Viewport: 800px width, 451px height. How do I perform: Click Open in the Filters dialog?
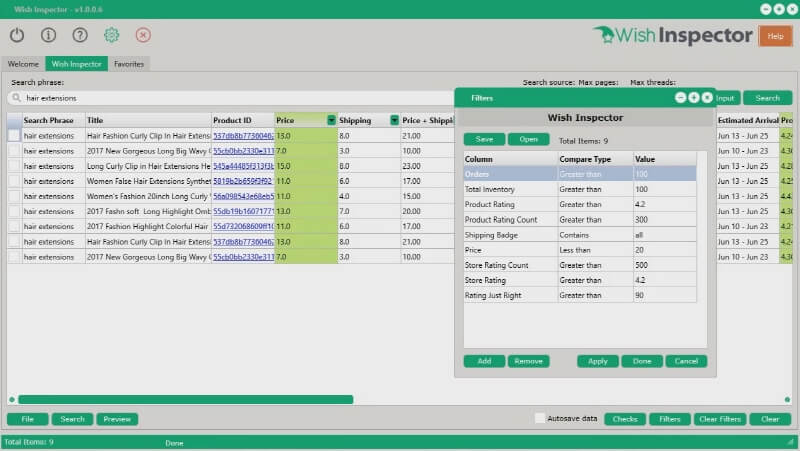(529, 139)
